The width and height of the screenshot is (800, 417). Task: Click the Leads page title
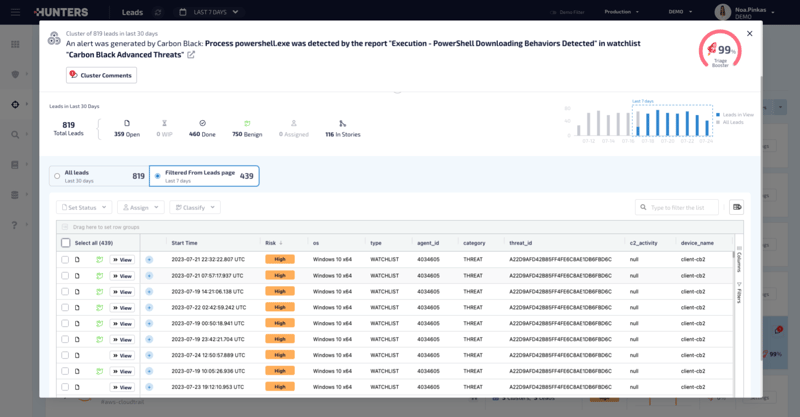tap(132, 12)
